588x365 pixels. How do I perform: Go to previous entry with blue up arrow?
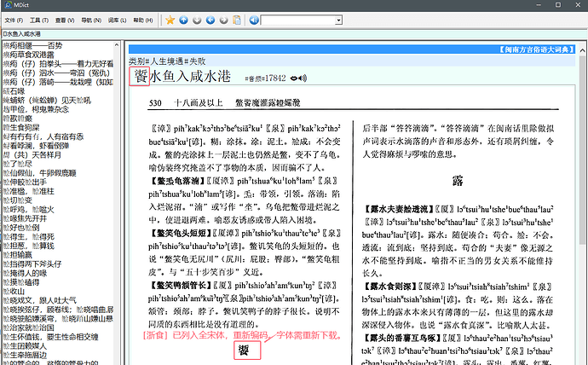183,20
